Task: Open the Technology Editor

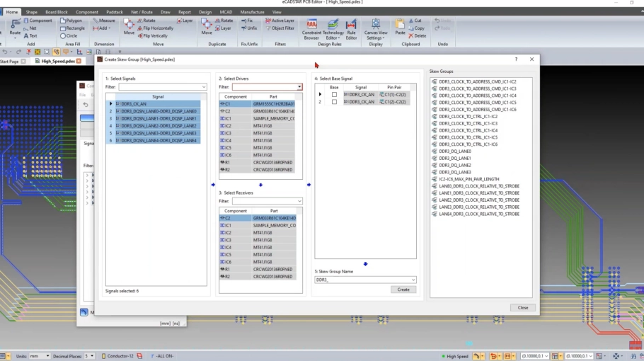Action: point(333,29)
